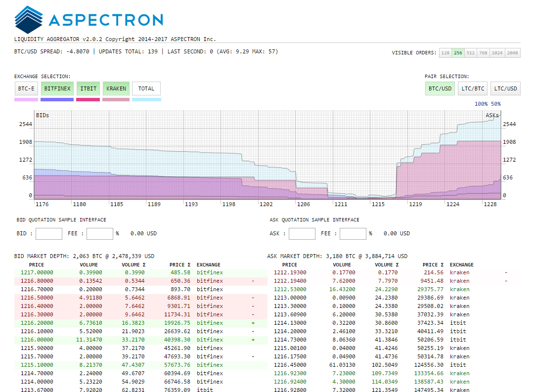Click the plus marker in bid row 1216.00000
This screenshot has width=535, height=392.
[x=253, y=340]
